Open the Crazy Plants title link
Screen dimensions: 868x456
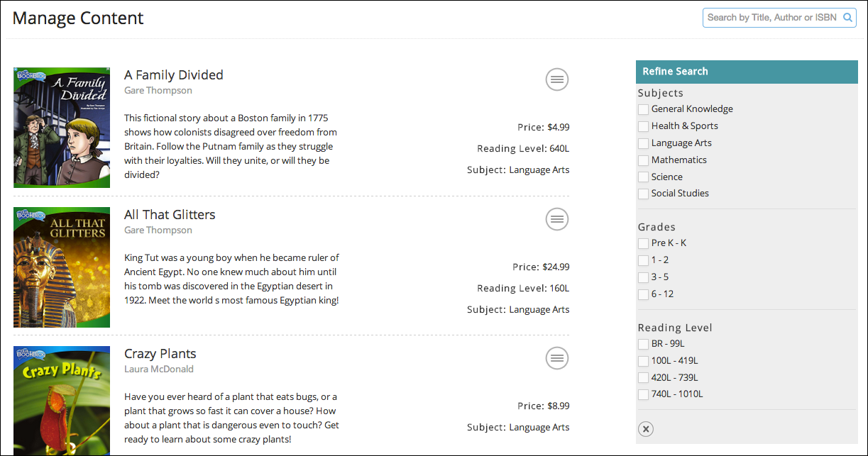[x=160, y=354]
